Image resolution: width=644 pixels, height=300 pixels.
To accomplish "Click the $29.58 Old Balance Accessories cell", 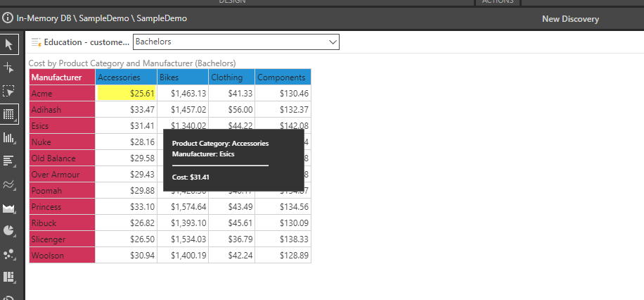I will pos(127,158).
